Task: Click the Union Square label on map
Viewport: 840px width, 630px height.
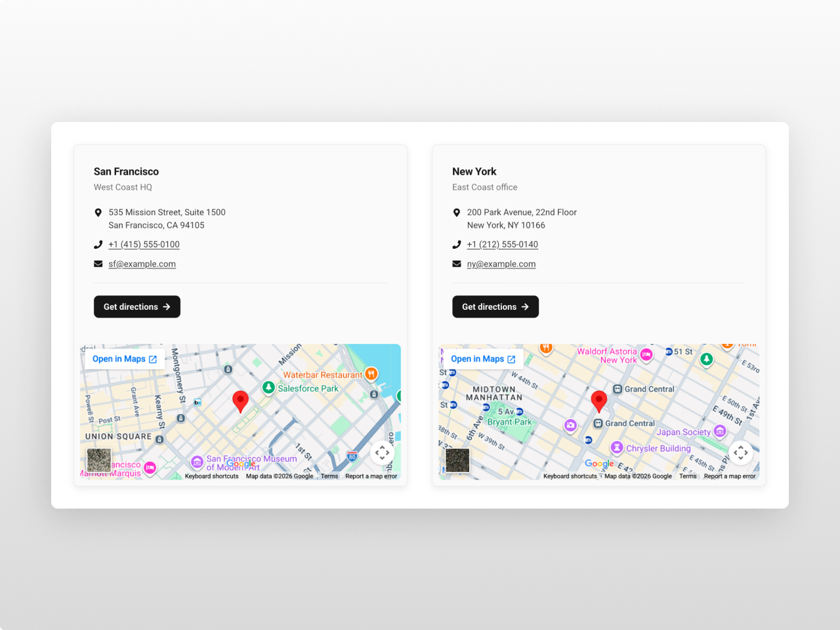Action: pos(118,436)
